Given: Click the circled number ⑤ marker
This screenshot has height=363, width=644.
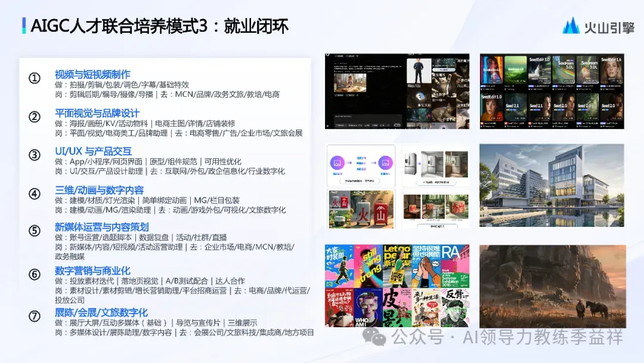Looking at the screenshot, I should [35, 230].
